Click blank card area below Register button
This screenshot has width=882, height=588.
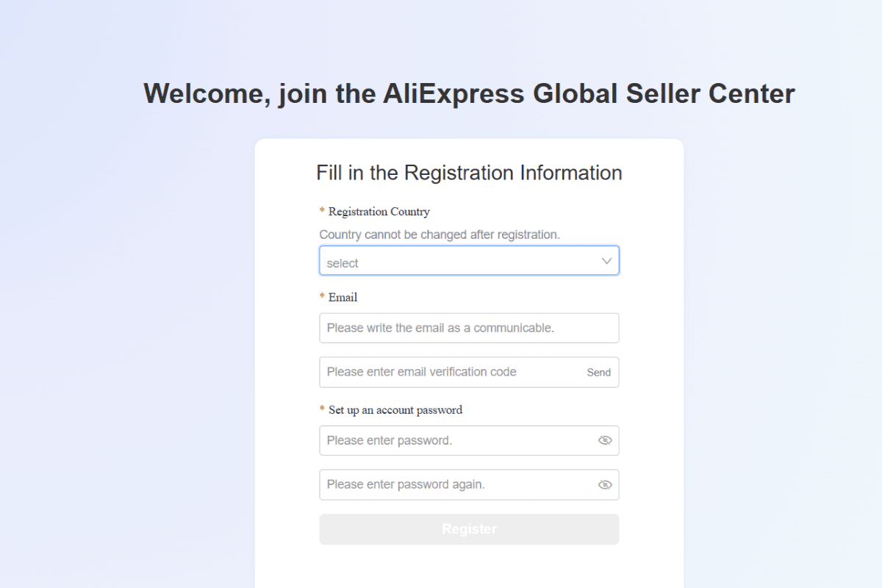[469, 567]
